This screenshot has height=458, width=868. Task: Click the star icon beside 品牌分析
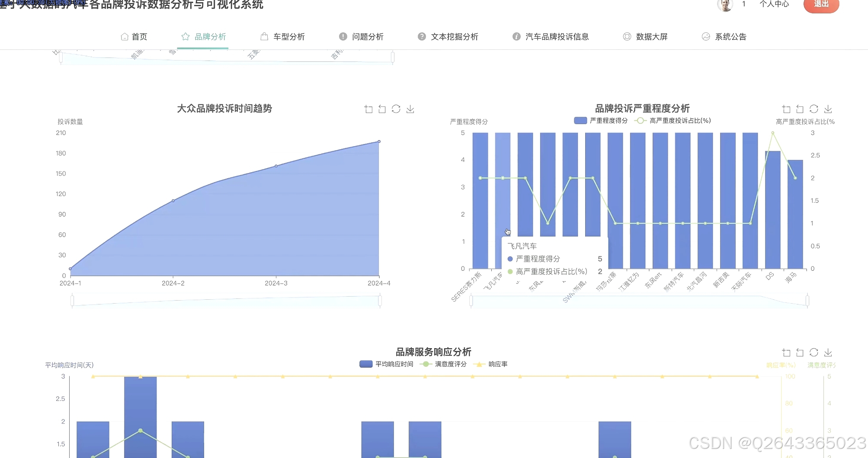click(x=186, y=37)
